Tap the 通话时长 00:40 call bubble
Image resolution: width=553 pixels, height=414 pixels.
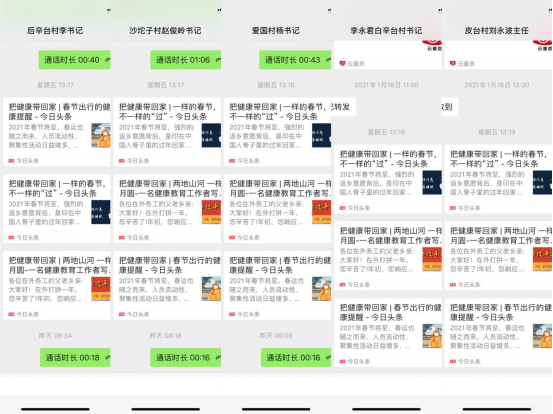pyautogui.click(x=74, y=60)
